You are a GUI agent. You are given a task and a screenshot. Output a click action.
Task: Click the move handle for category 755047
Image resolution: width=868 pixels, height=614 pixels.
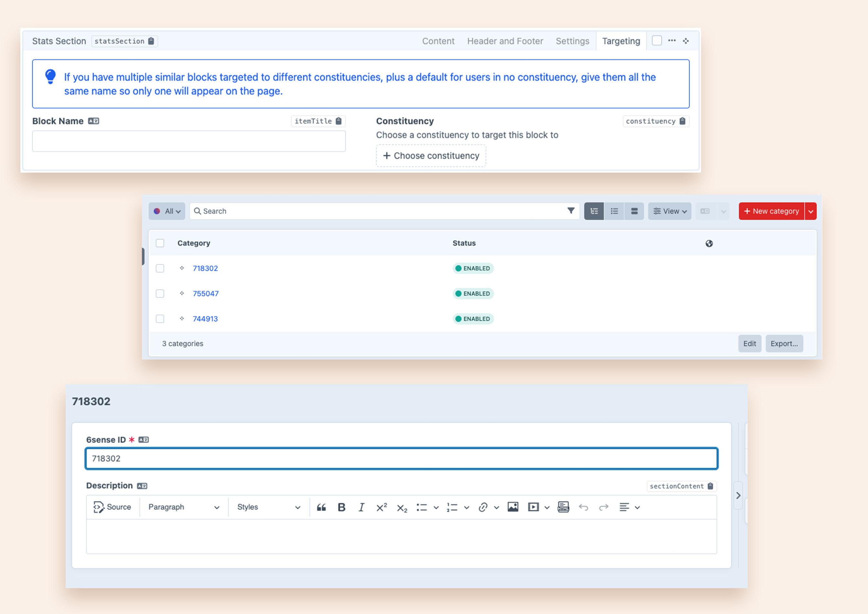tap(182, 293)
